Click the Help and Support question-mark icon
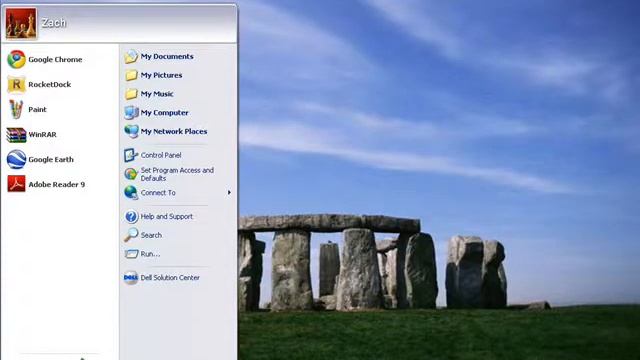This screenshot has width=640, height=360. tap(131, 216)
